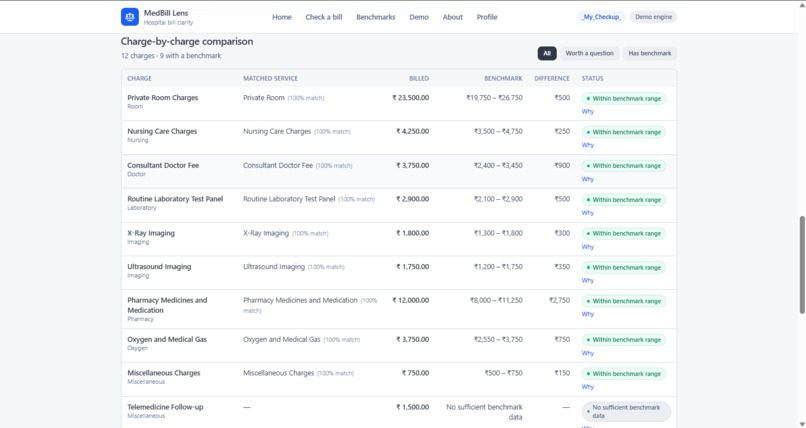Viewport: 806px width, 428px height.
Task: Click benchmark range ₹2,400 – ₹3,450
Action: coord(498,165)
